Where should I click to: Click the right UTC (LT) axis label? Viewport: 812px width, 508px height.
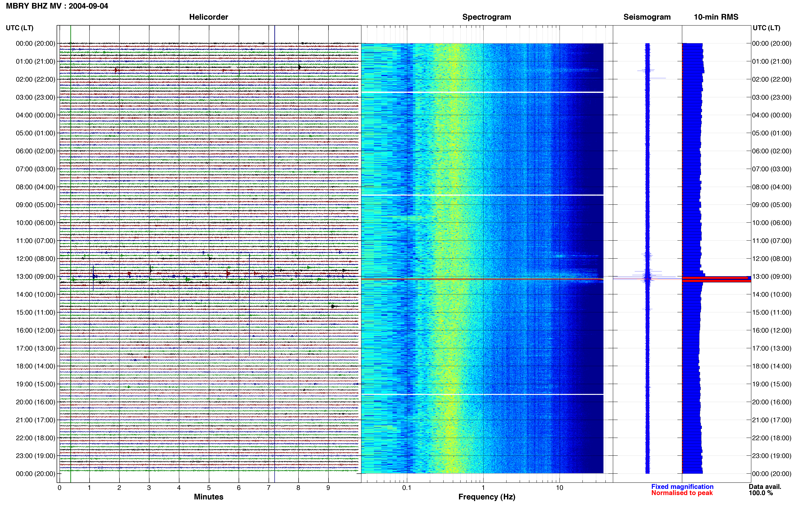click(x=767, y=28)
